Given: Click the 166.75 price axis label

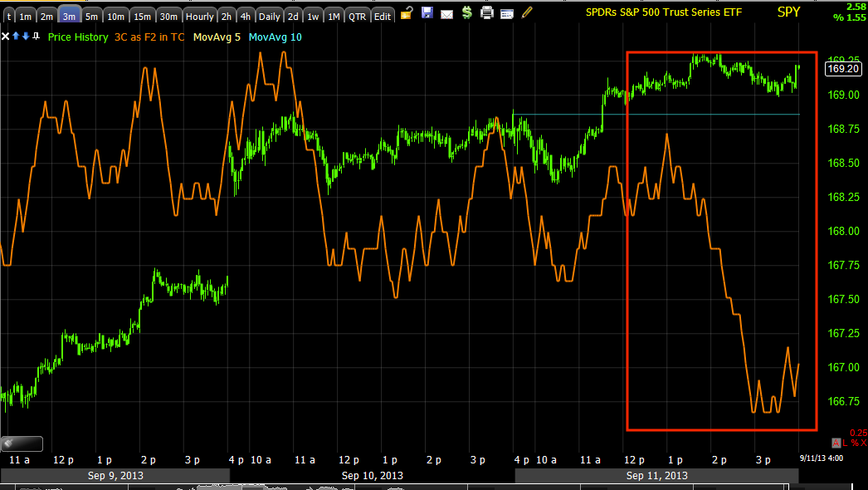Looking at the screenshot, I should (844, 401).
